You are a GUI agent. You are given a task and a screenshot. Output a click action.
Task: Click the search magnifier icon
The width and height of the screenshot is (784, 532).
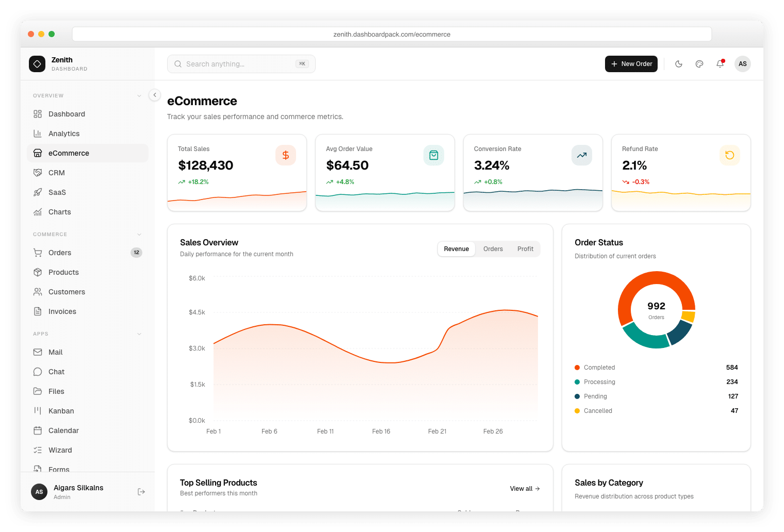(x=177, y=64)
